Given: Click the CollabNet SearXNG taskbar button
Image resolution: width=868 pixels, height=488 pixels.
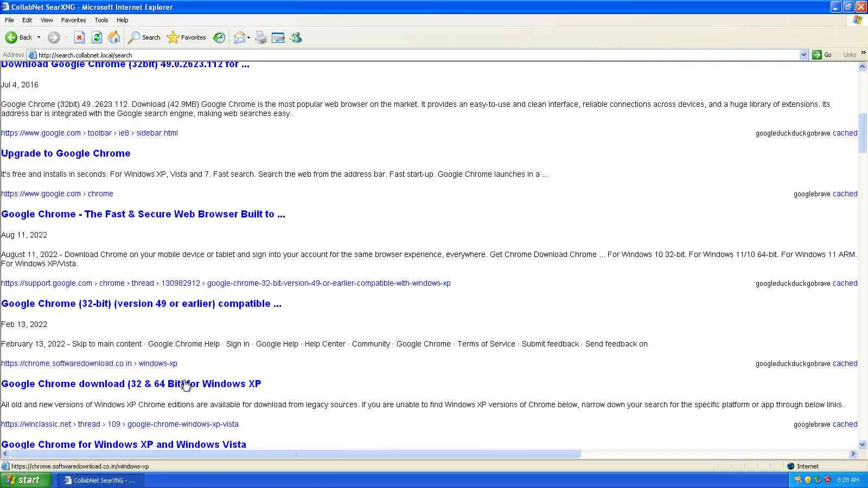Looking at the screenshot, I should click(x=101, y=480).
